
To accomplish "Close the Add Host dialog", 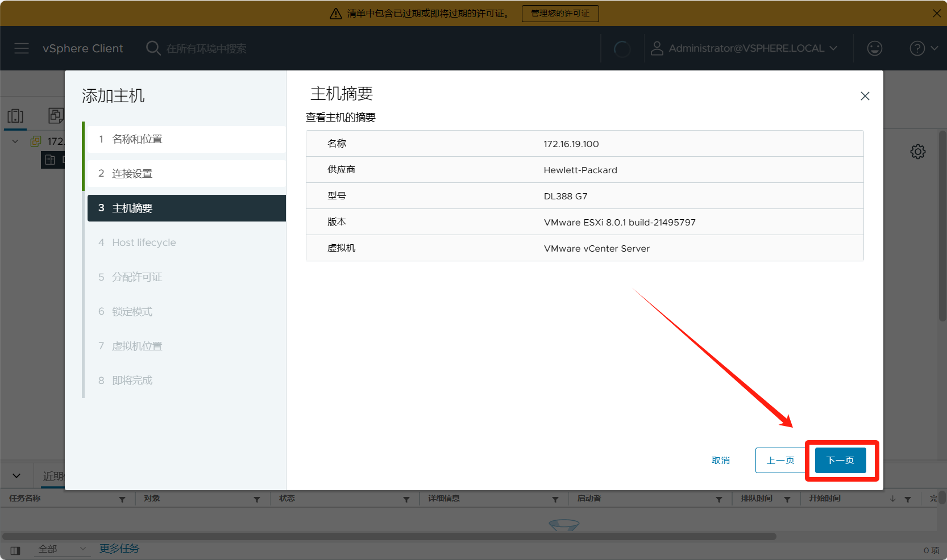I will (x=865, y=96).
